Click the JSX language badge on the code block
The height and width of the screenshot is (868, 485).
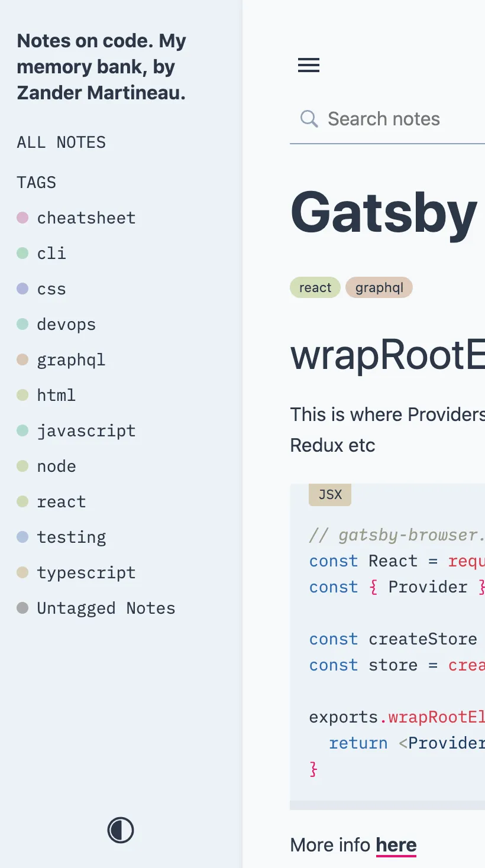pyautogui.click(x=329, y=494)
